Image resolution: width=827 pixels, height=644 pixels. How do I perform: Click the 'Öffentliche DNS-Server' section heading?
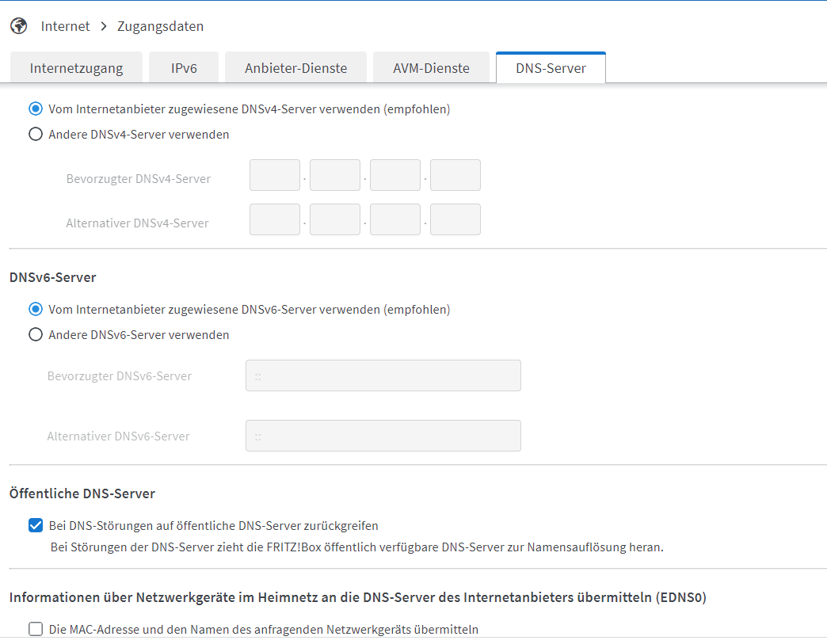(82, 493)
